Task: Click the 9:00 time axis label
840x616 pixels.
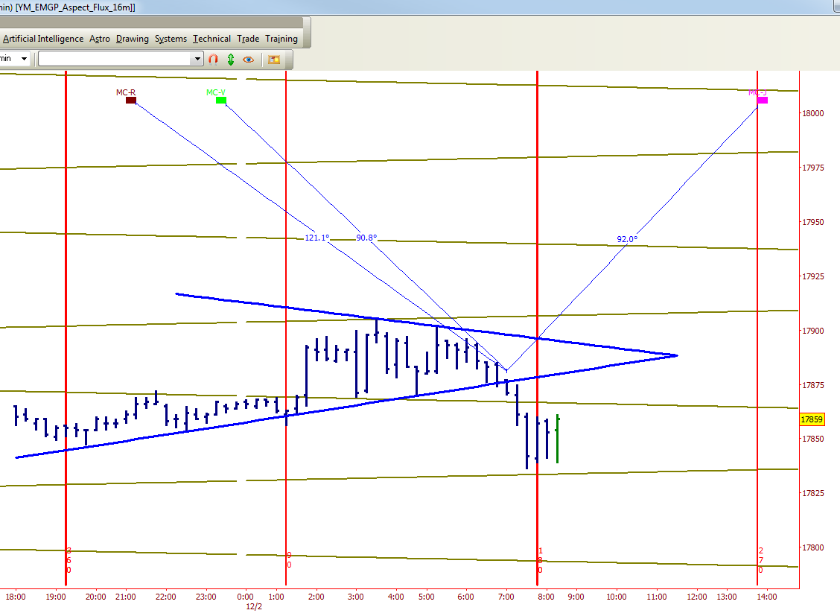Action: [576, 597]
